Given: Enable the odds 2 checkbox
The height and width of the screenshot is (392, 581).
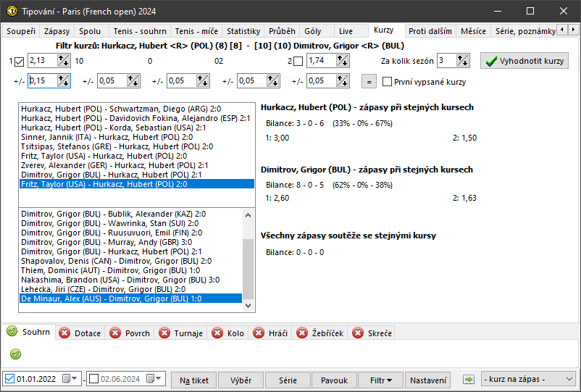Looking at the screenshot, I should pyautogui.click(x=298, y=62).
